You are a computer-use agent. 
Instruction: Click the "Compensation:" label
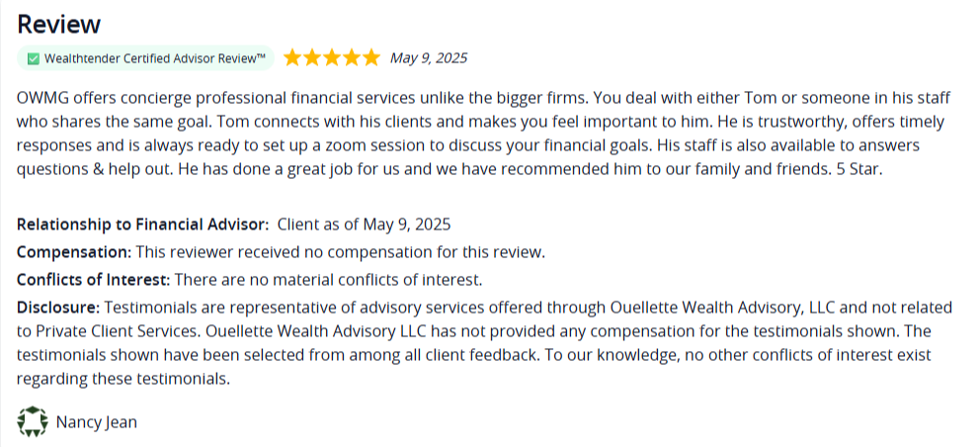click(74, 252)
